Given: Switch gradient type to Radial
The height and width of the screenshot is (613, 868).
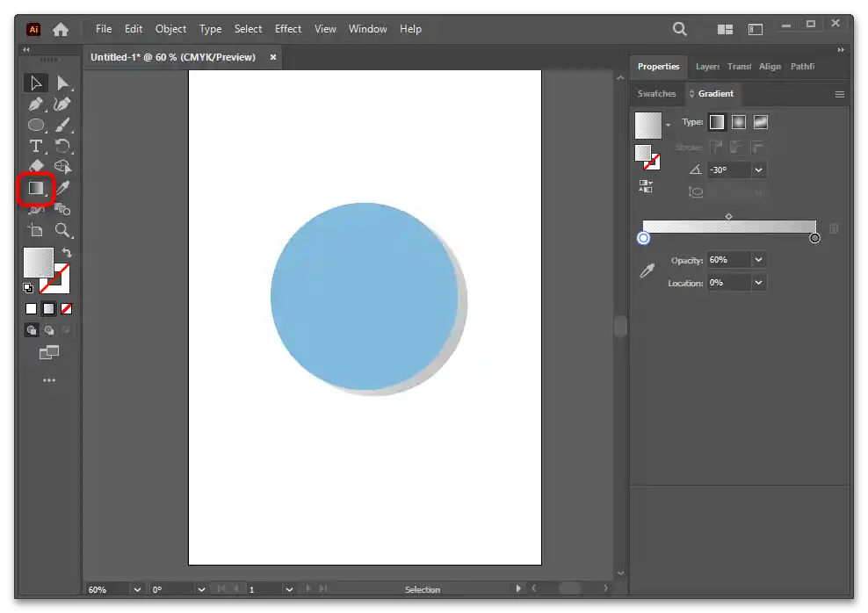Looking at the screenshot, I should (x=739, y=122).
